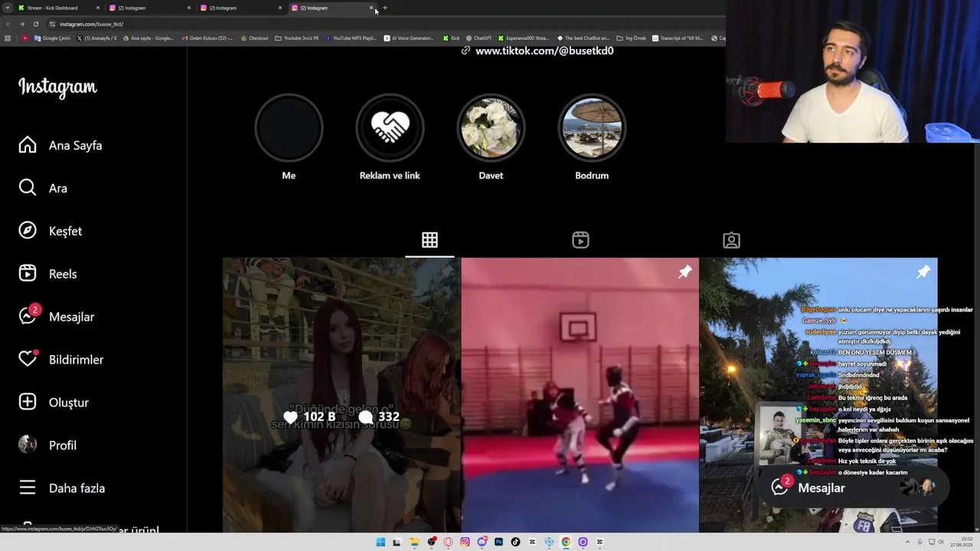Click the Instagram logo
This screenshot has height=551, width=980.
coord(57,87)
